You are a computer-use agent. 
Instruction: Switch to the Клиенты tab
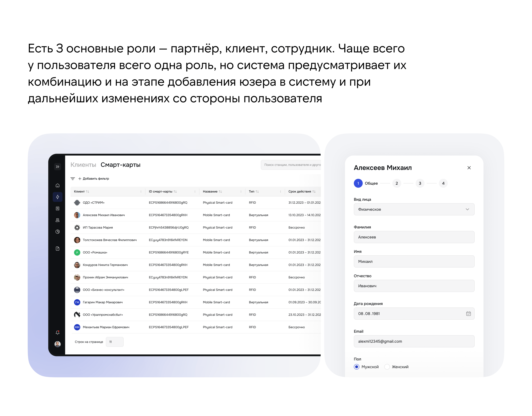[83, 165]
